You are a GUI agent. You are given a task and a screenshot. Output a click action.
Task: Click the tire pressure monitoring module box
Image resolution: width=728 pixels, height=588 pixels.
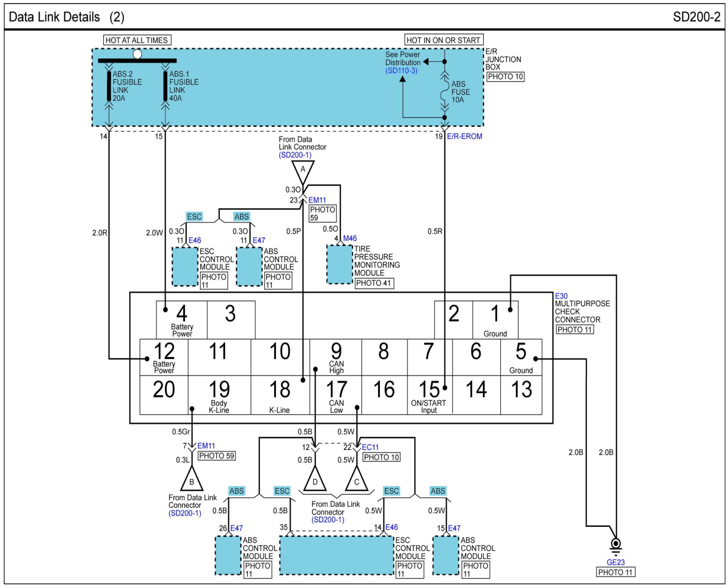[339, 264]
